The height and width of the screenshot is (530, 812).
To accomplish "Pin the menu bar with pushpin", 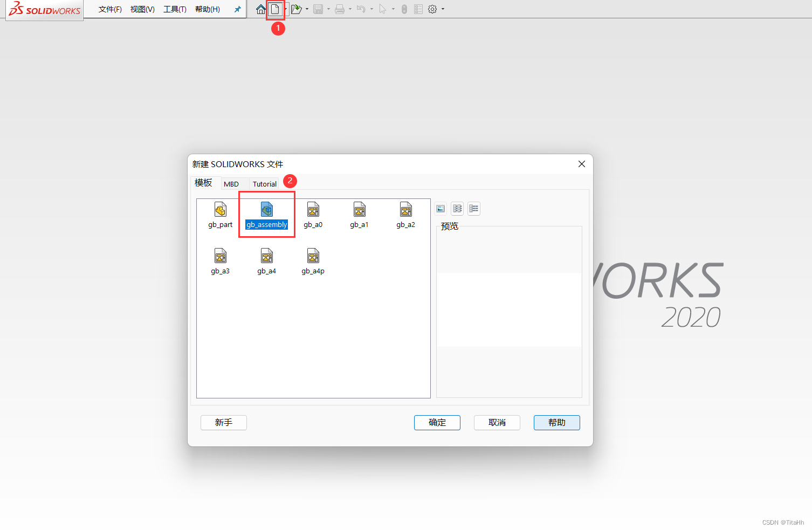I will click(x=237, y=9).
